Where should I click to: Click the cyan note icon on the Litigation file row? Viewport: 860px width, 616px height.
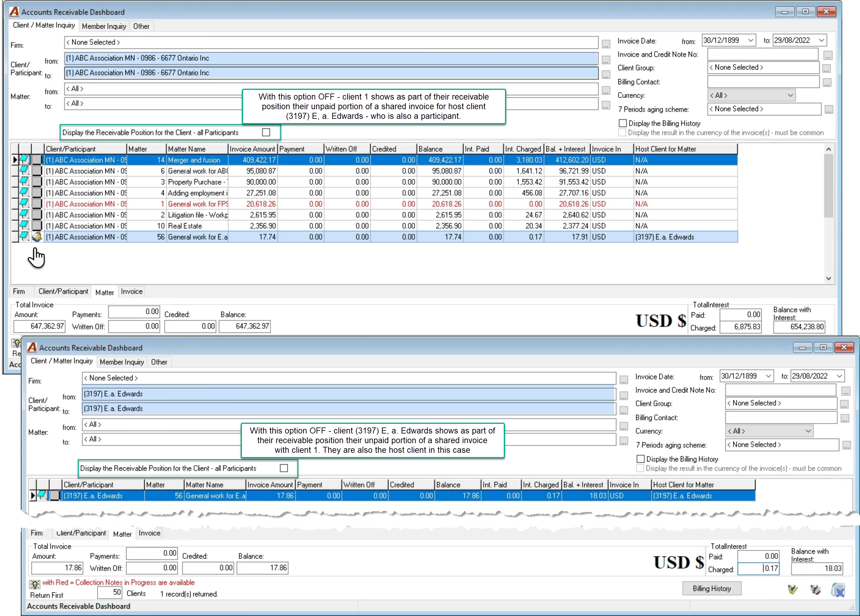coord(24,215)
